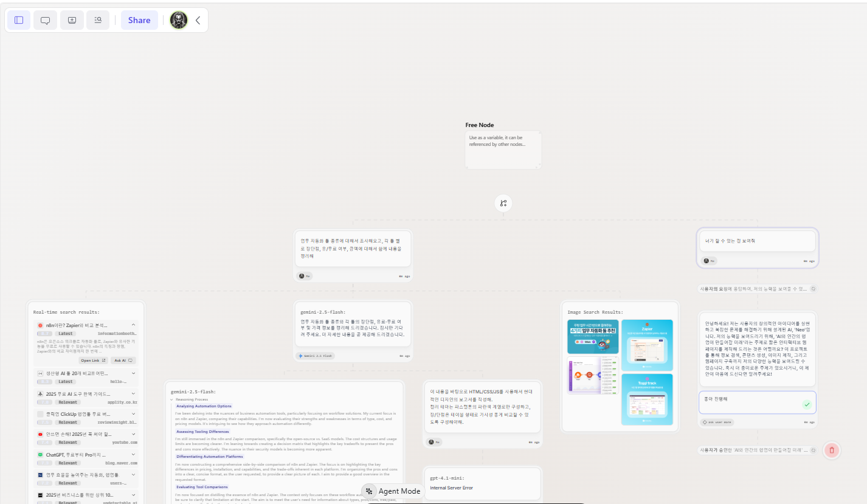Expand the 업무 효율을 높여주는 자동화 result
This screenshot has height=504, width=867.
tap(133, 475)
